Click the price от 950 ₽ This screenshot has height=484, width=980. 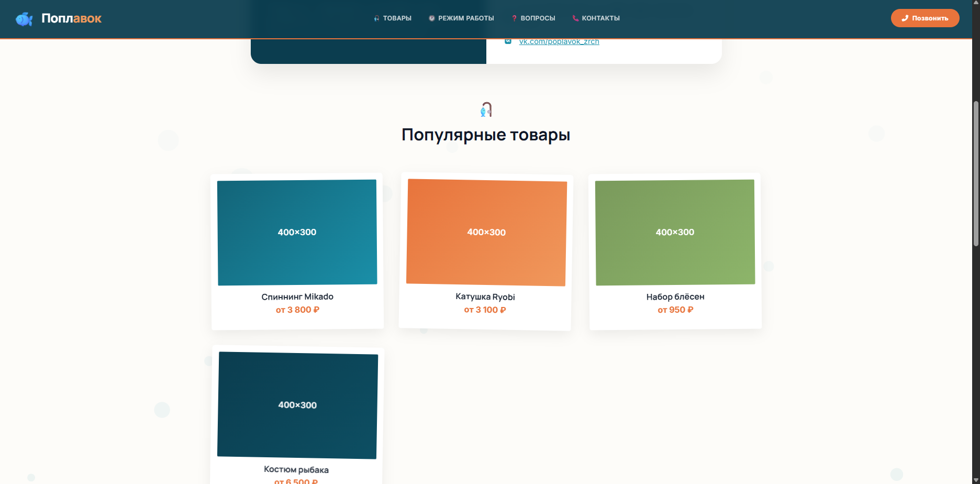point(675,310)
